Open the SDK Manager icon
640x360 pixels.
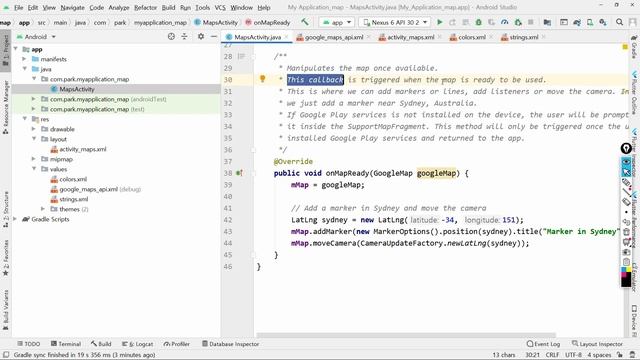pos(603,22)
